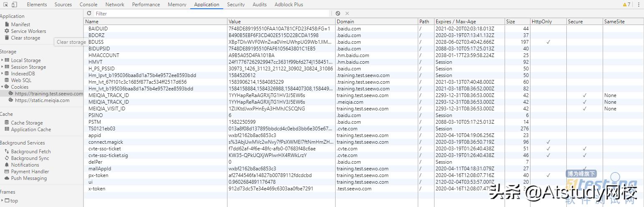644x207 pixels.
Task: Open the warnings counter showing 7
Action: tap(626, 5)
